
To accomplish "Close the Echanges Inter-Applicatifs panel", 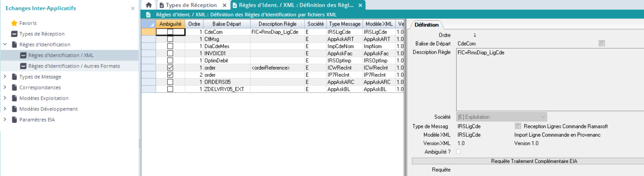I will (x=133, y=8).
